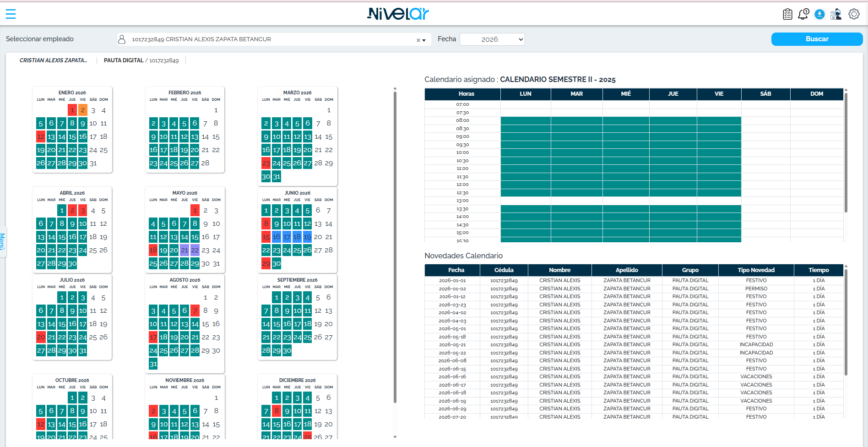868x447 pixels.
Task: Click the power gear logout icon
Action: (x=854, y=14)
